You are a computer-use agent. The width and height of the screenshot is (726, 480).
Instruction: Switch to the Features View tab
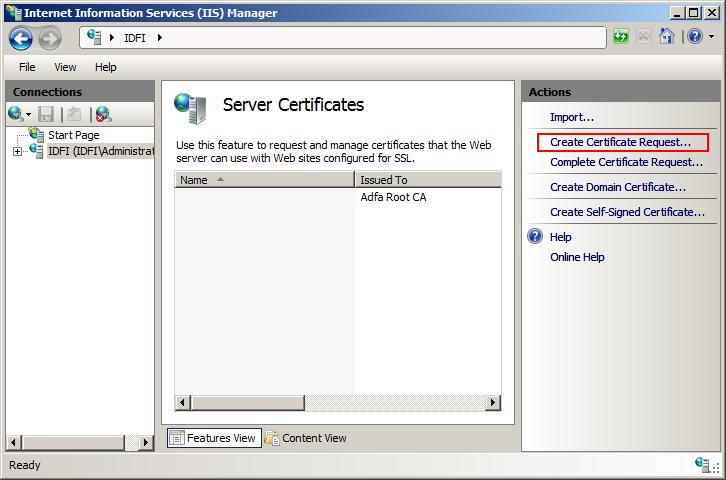click(x=214, y=438)
